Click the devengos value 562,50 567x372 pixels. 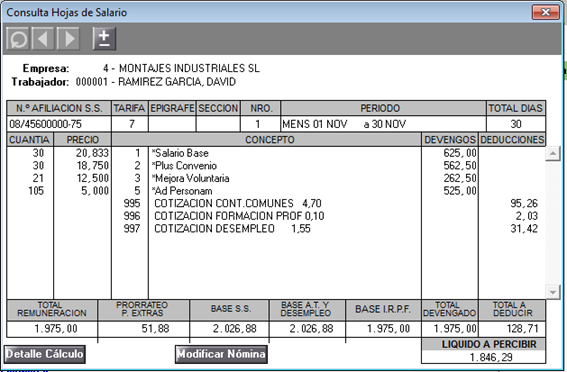point(460,166)
